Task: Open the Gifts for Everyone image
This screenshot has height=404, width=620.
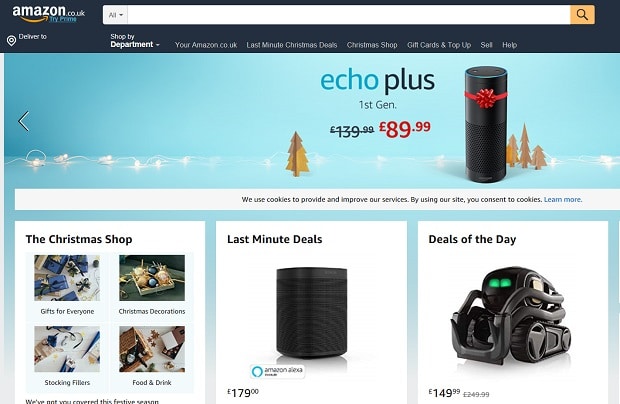Action: pyautogui.click(x=67, y=278)
